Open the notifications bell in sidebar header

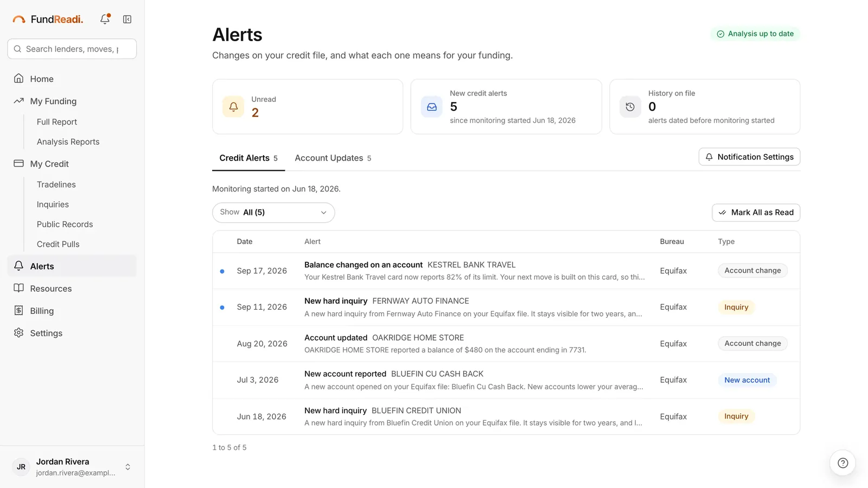coord(105,19)
